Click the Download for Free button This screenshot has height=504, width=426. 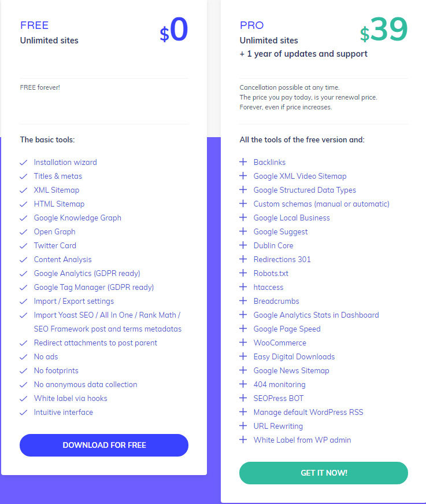click(x=104, y=445)
